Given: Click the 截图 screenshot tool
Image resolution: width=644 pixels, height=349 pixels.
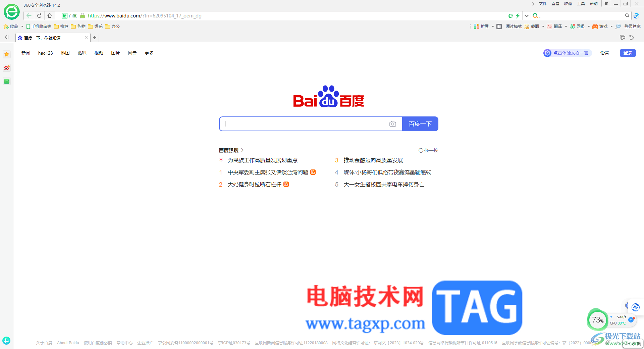Looking at the screenshot, I should (x=532, y=27).
